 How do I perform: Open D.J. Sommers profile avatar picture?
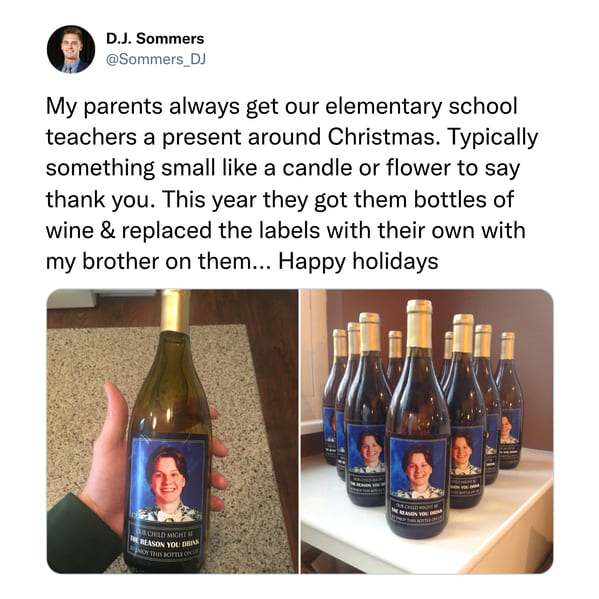coord(71,49)
